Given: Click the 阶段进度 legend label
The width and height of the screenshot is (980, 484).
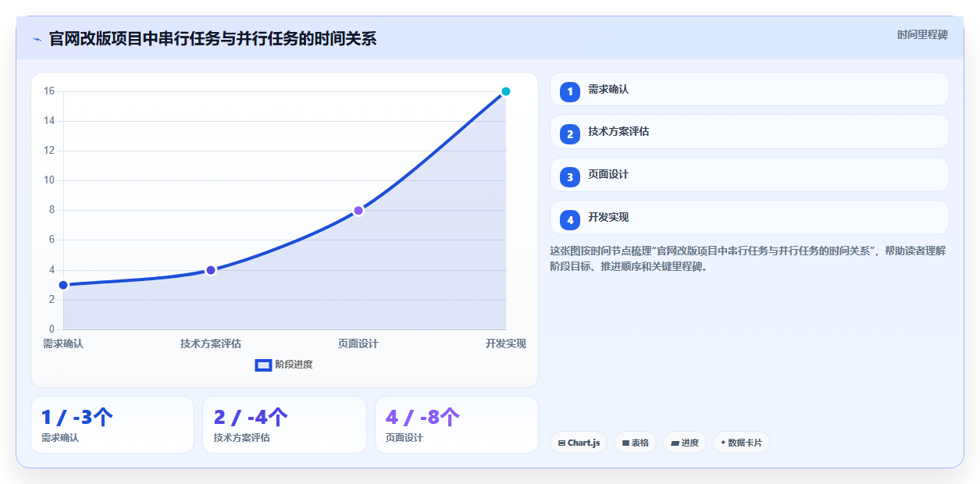Looking at the screenshot, I should point(294,365).
